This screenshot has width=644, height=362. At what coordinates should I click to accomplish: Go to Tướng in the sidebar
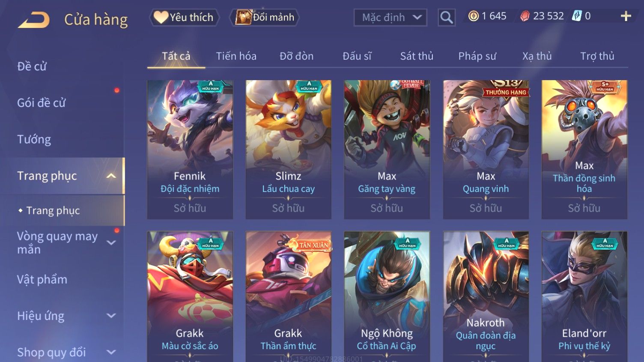[x=34, y=139]
